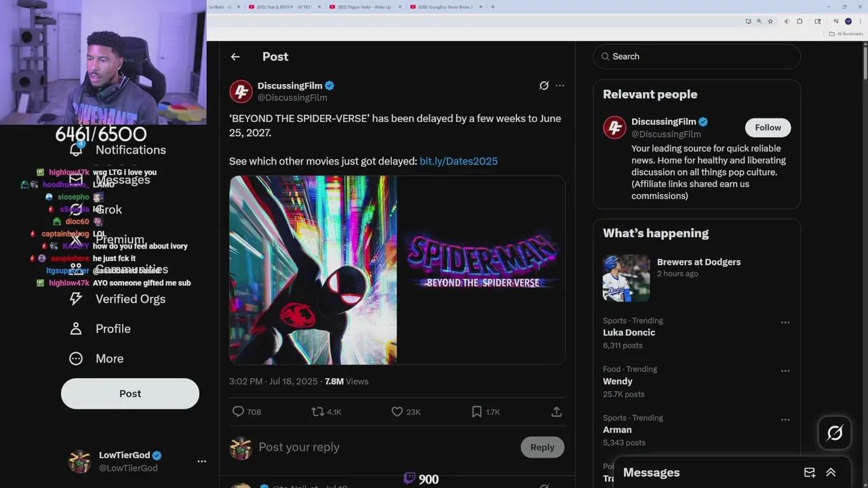Open a new browser tab
This screenshot has width=868, height=488.
(493, 7)
